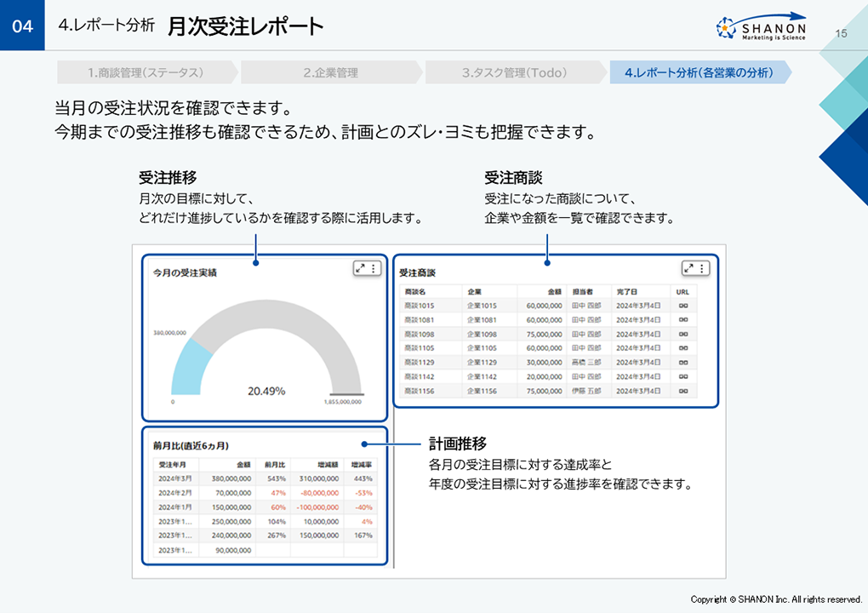Click the 380,000,000 gauge label

pos(169,333)
